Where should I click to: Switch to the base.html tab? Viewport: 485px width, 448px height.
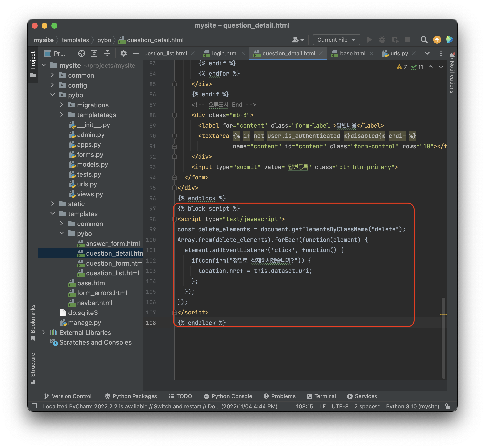click(x=352, y=53)
